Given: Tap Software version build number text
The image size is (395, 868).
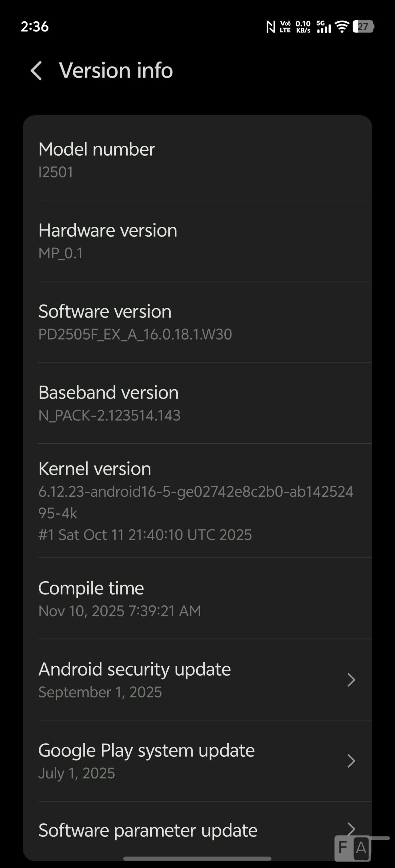Looking at the screenshot, I should tap(135, 334).
